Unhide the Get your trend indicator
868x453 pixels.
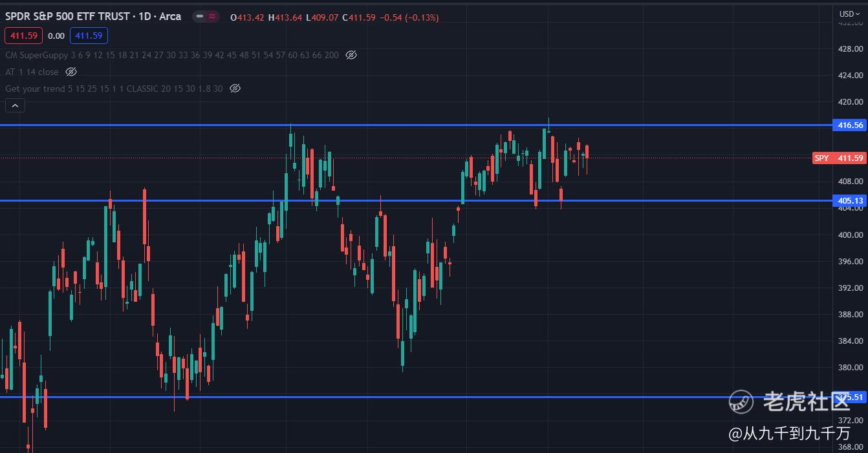[235, 89]
